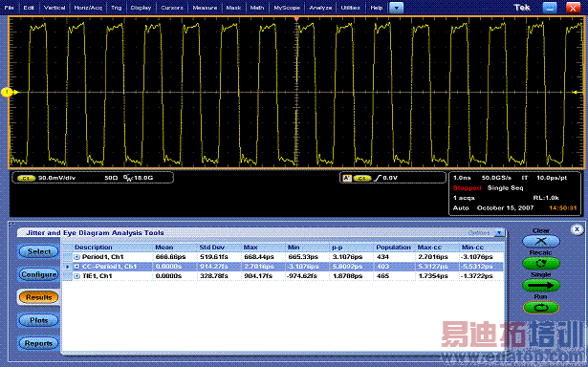Click the 14:50:31 time readout
The image size is (588, 367).
pyautogui.click(x=563, y=208)
